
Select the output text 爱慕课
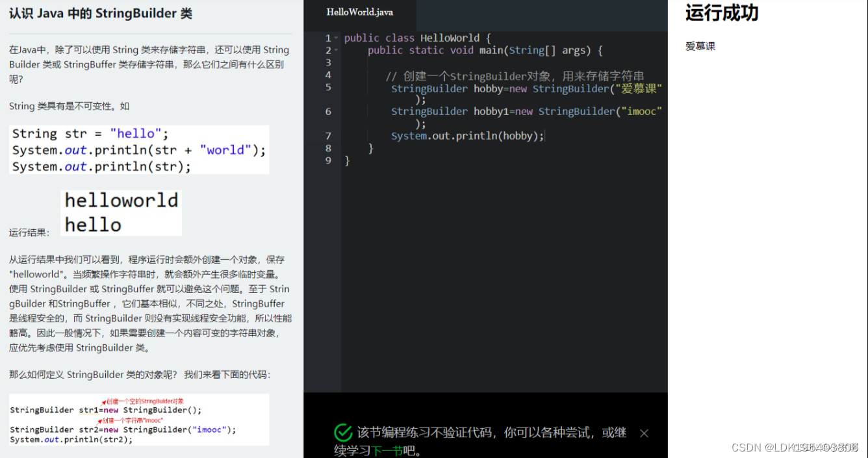[x=700, y=46]
